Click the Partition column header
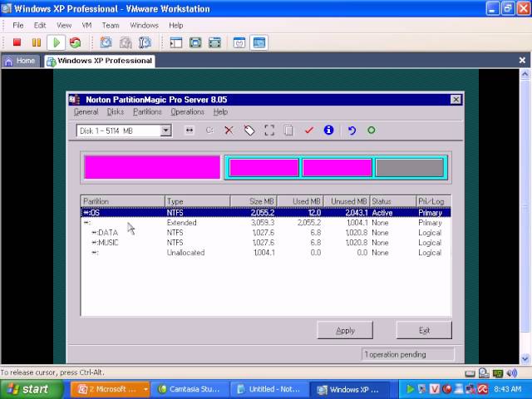Viewport: 532px width, 399px height. coord(123,201)
